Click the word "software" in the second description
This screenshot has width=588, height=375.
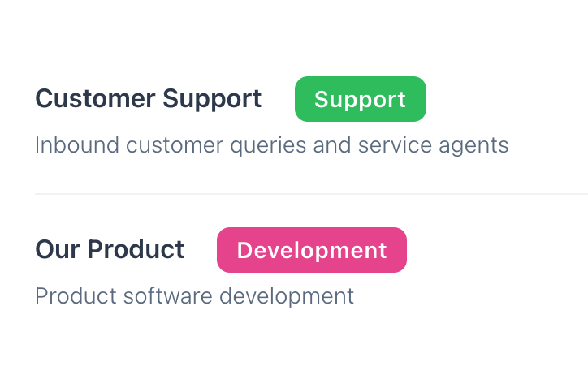pos(161,296)
